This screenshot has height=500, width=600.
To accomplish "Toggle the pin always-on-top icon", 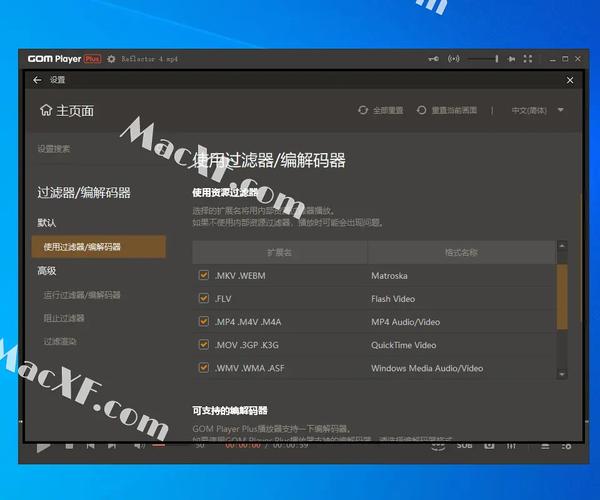I will pyautogui.click(x=512, y=59).
